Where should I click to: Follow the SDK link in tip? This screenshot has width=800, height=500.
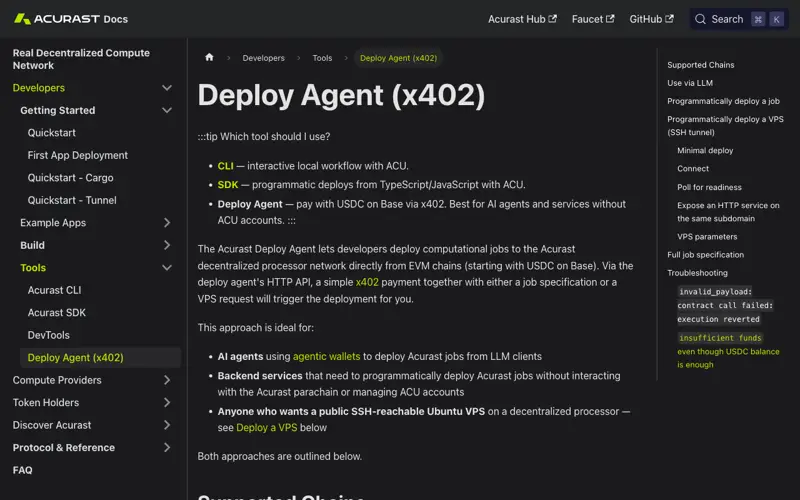click(x=228, y=184)
